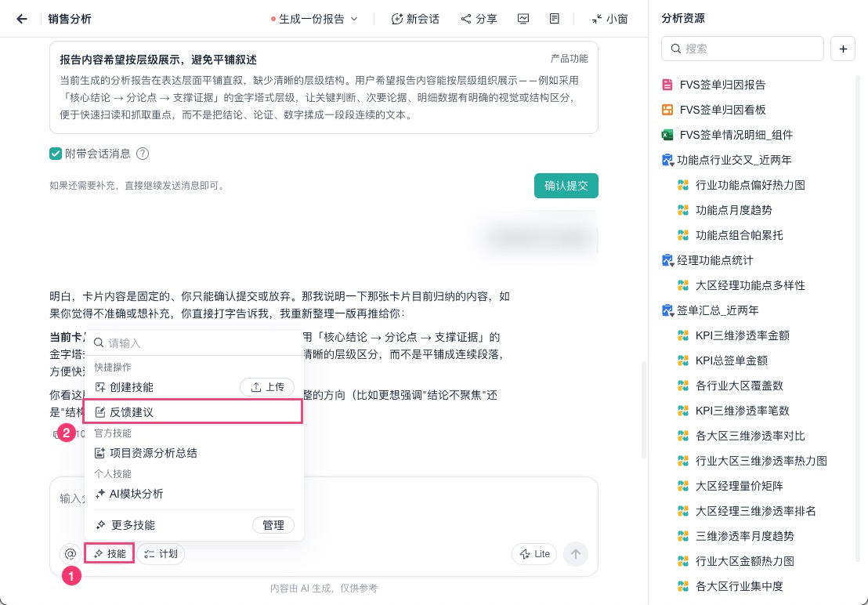This screenshot has width=868, height=605.
Task: Focus the 请输入 skill search field
Action: [193, 343]
